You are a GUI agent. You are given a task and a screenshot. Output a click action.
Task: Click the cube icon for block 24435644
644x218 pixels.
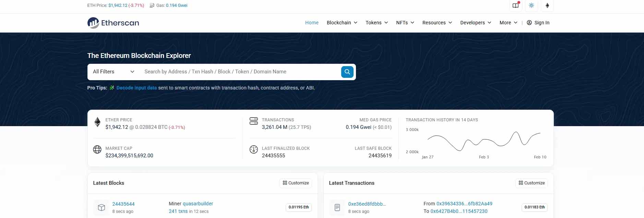click(x=101, y=207)
